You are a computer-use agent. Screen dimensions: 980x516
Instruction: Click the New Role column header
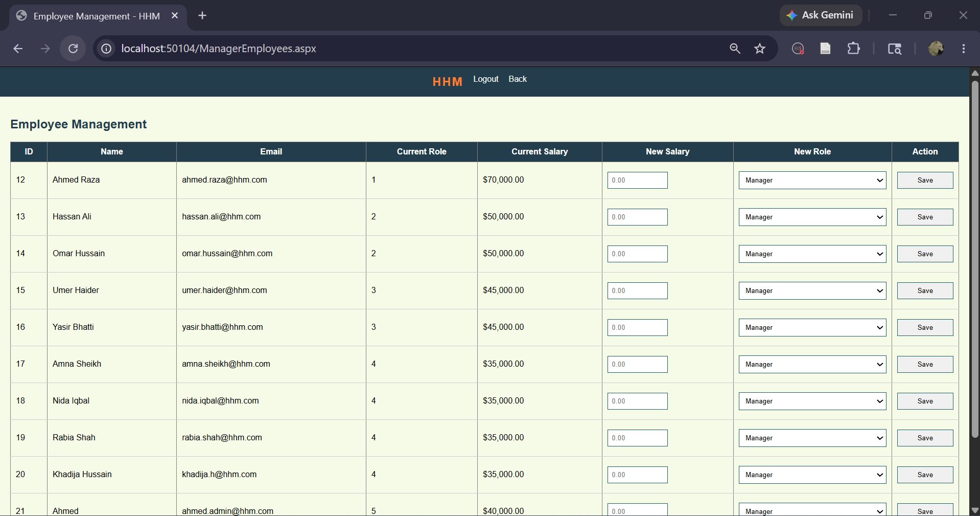pyautogui.click(x=812, y=151)
